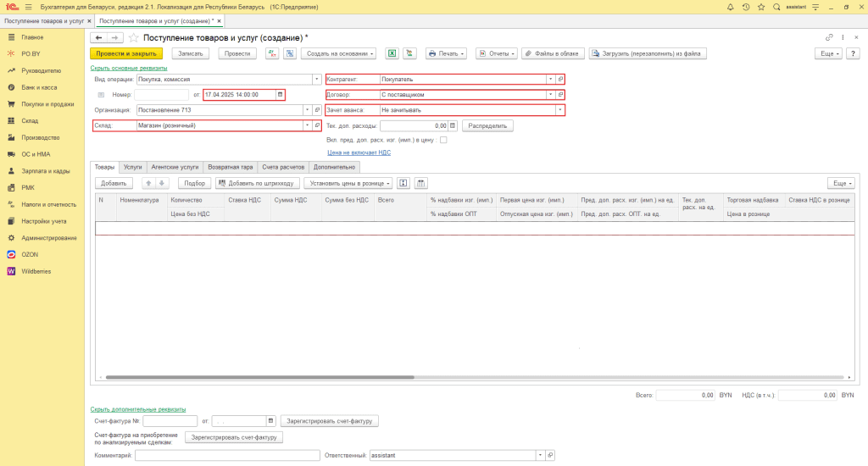Viewport: 868px width, 466px height.
Task: Open Ответственный field link icon
Action: tap(550, 456)
